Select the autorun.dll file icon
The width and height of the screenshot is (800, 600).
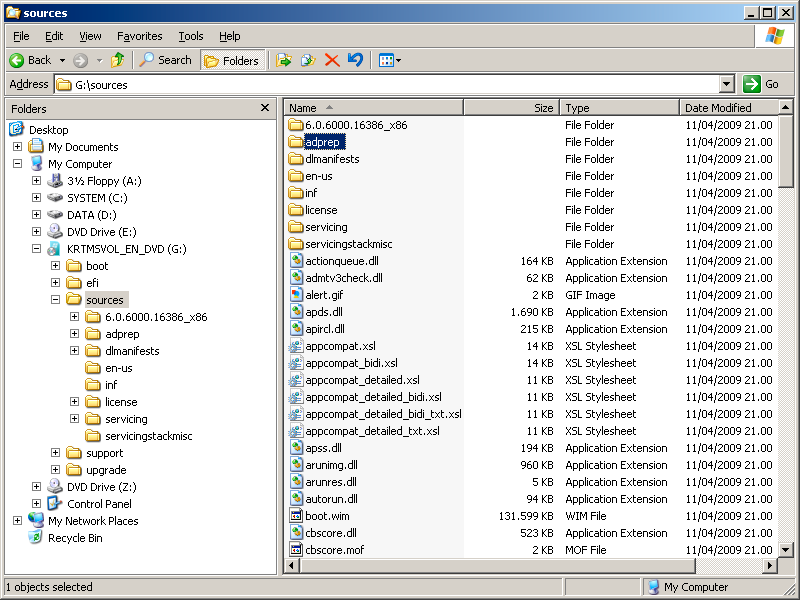point(296,499)
